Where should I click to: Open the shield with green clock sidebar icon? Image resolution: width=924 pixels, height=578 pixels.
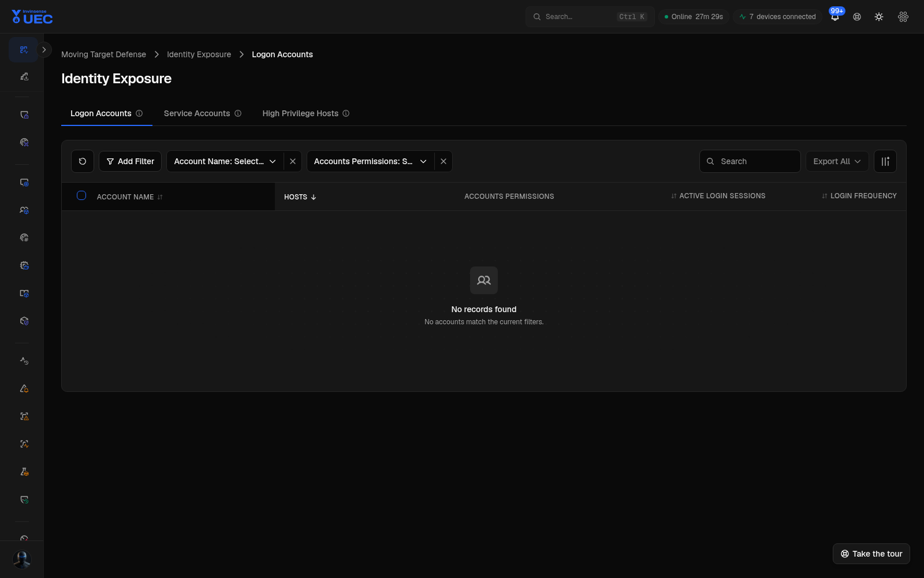click(24, 499)
